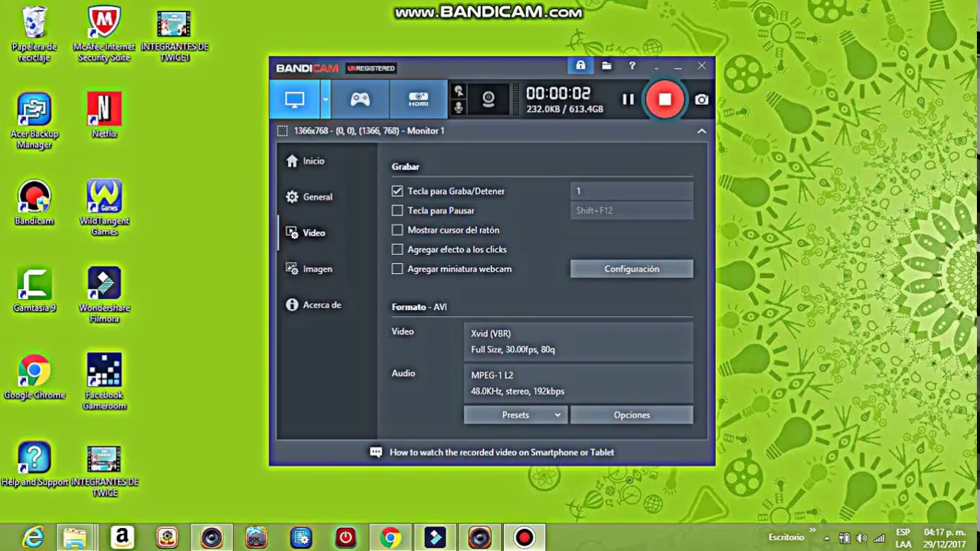
Task: Open the smartphone or tablet how-to link
Action: tap(501, 452)
